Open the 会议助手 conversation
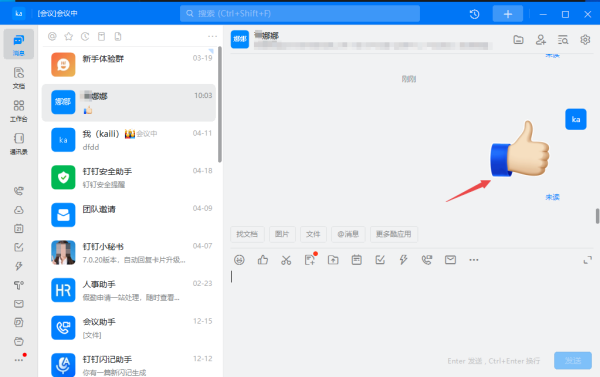600x377 pixels. pyautogui.click(x=129, y=328)
